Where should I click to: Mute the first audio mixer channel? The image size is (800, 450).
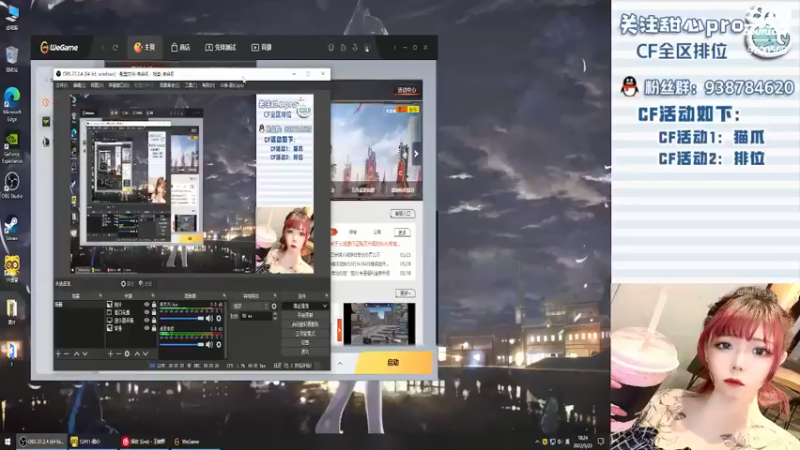(209, 318)
